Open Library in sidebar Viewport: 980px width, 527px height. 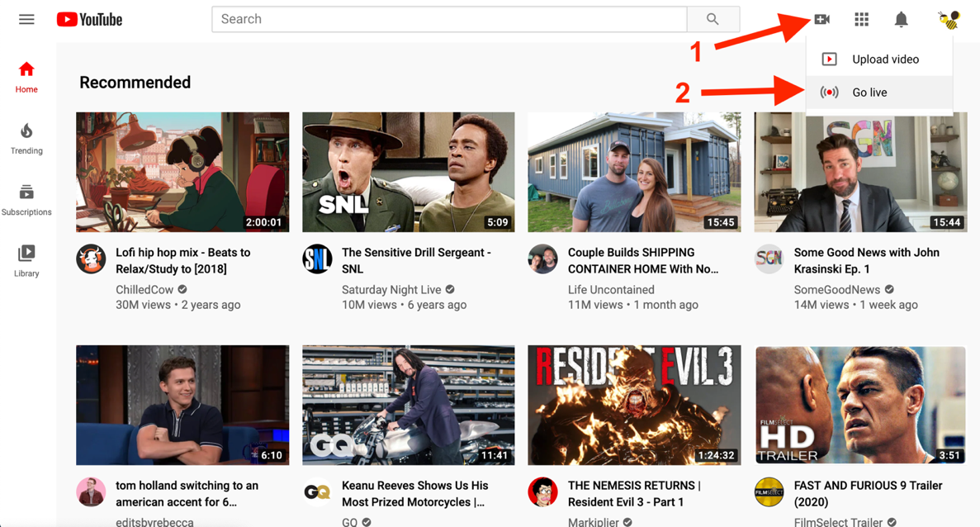click(26, 261)
